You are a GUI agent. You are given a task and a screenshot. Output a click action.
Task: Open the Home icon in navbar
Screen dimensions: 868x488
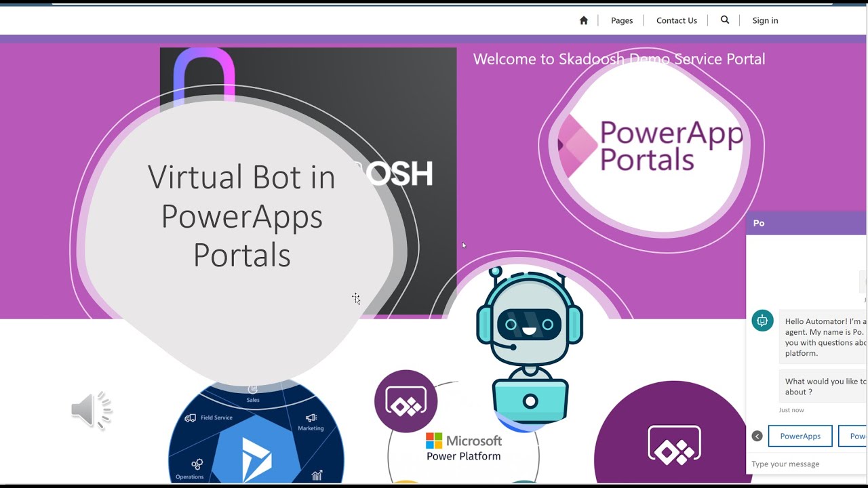tap(583, 20)
